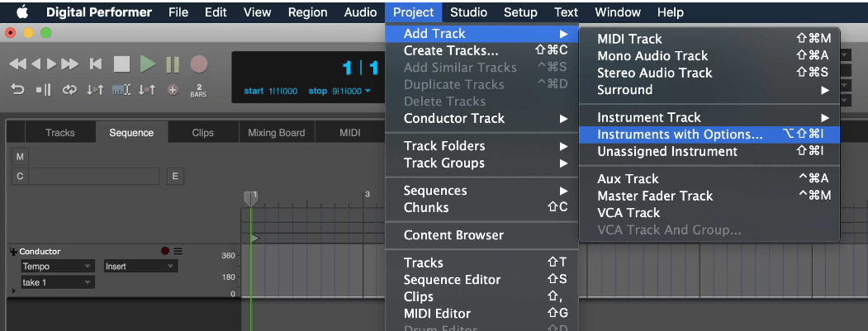Open the Tempo dropdown on Conductor track
The width and height of the screenshot is (868, 331).
point(56,267)
